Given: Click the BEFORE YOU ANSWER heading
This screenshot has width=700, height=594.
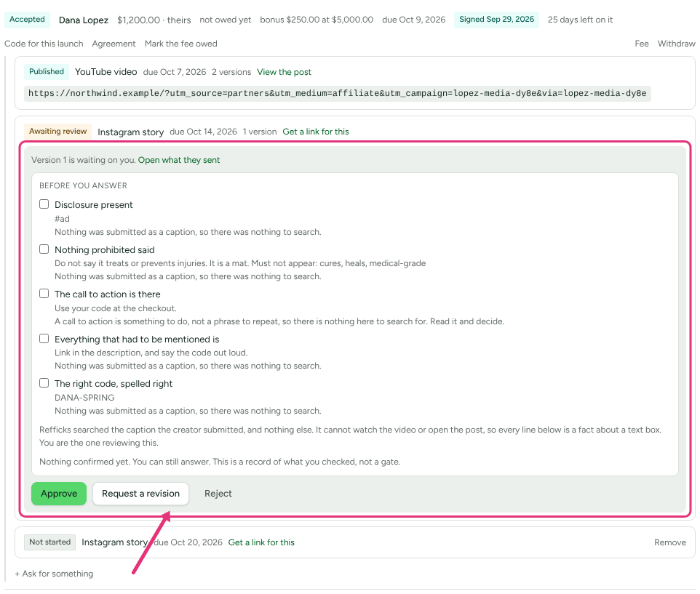Looking at the screenshot, I should [83, 185].
